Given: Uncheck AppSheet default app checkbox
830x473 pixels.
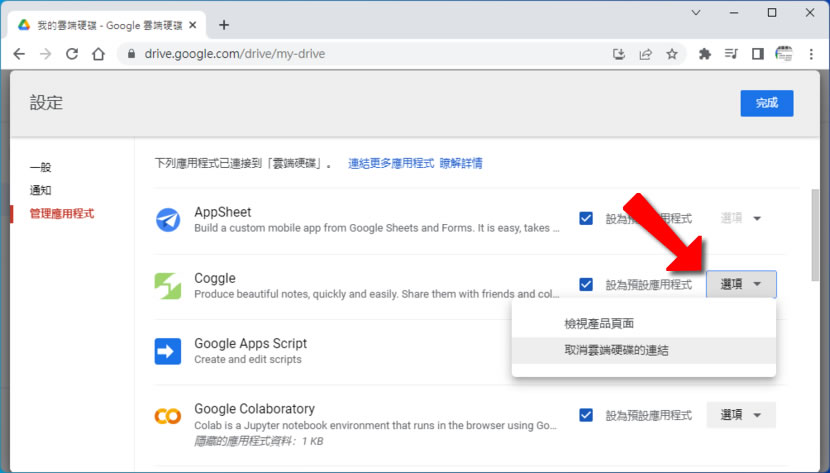Looking at the screenshot, I should [586, 218].
